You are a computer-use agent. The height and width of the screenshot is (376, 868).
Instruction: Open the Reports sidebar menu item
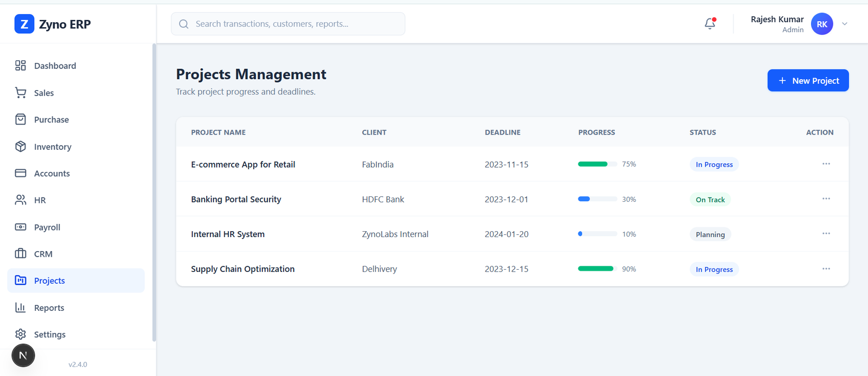(x=49, y=308)
